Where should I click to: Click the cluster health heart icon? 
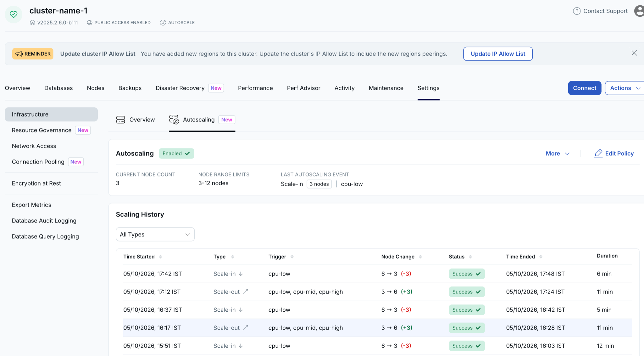[14, 14]
